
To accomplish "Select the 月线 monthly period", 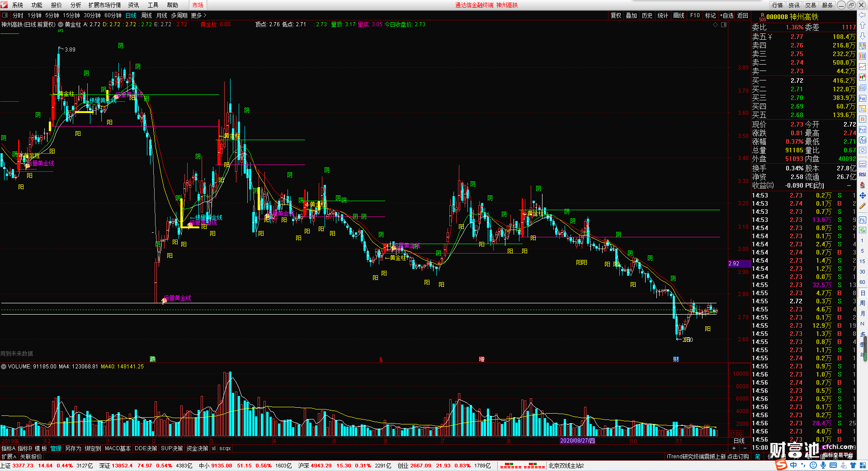I will coord(161,15).
